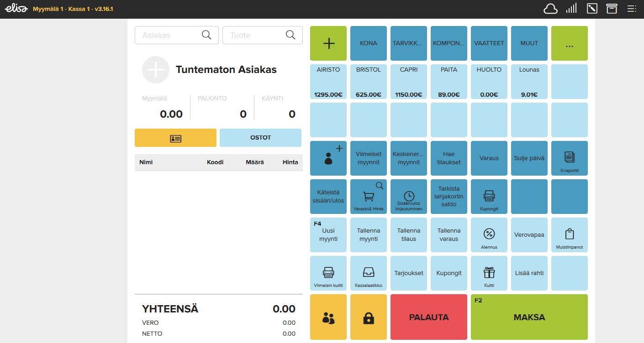Lock the register with padlock icon
The height and width of the screenshot is (343, 644).
(x=369, y=317)
